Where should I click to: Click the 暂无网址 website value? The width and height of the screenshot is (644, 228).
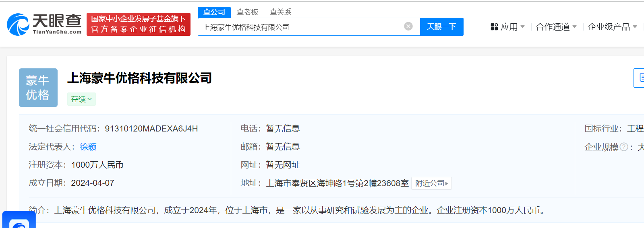tap(283, 165)
